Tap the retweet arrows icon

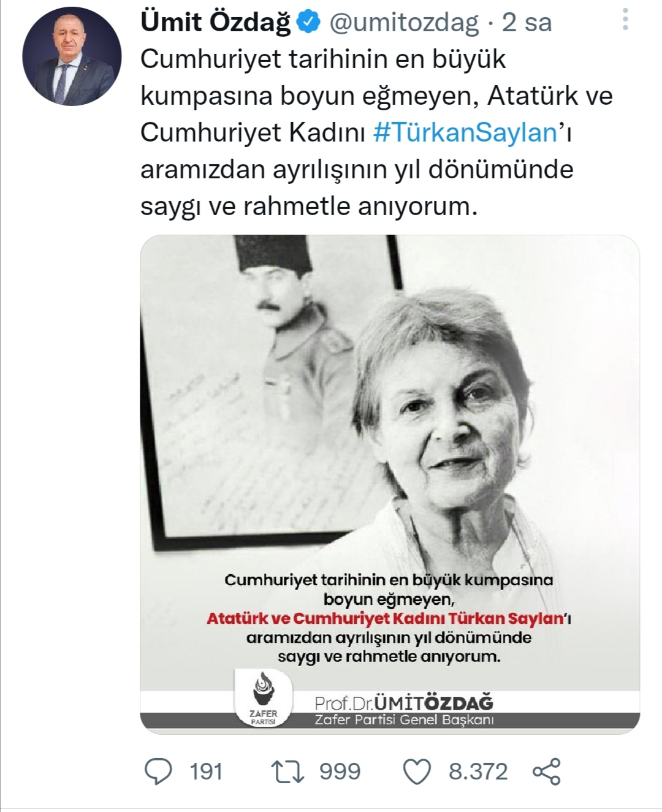287,772
